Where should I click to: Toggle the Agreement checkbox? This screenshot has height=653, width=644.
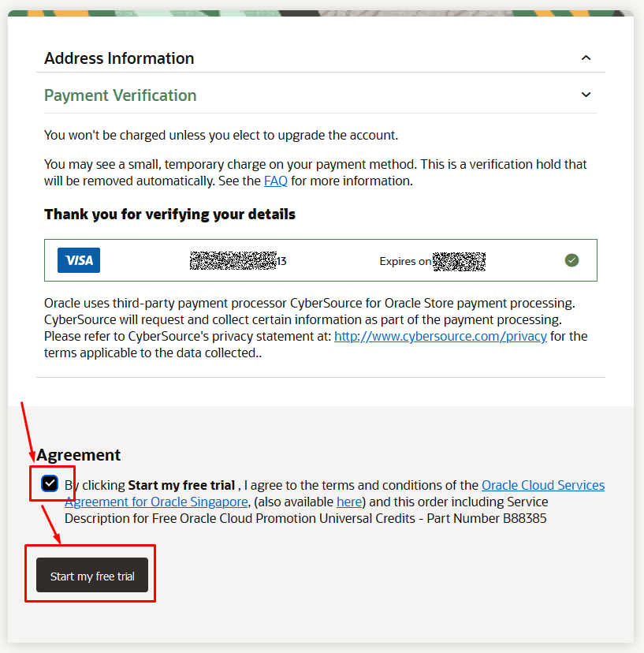50,483
